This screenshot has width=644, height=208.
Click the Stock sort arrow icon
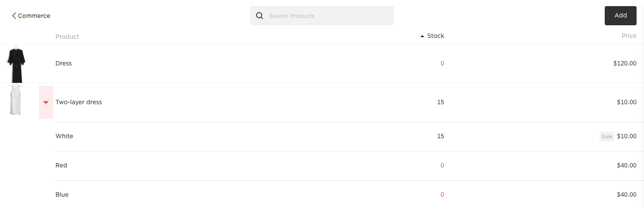click(422, 36)
